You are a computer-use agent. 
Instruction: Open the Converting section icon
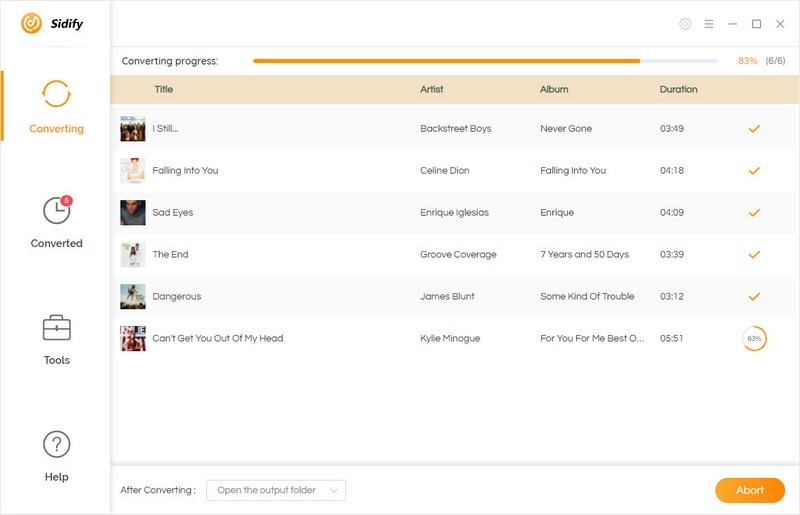(x=56, y=94)
